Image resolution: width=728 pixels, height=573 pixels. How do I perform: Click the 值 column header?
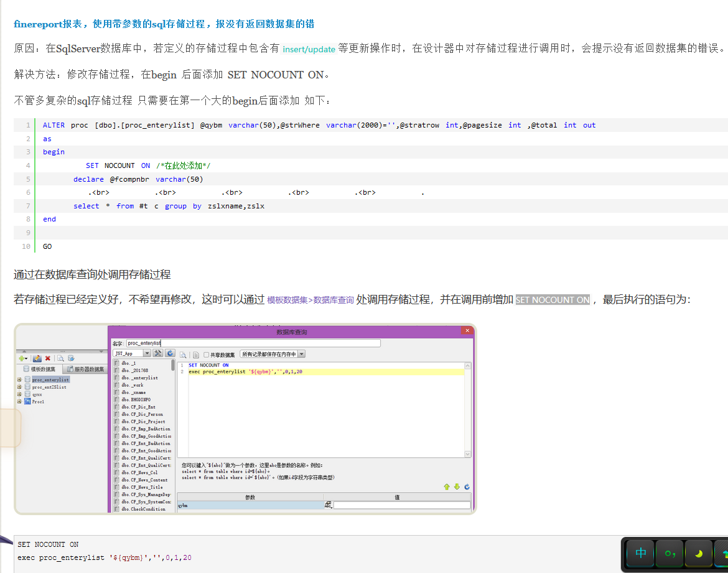[x=398, y=497]
